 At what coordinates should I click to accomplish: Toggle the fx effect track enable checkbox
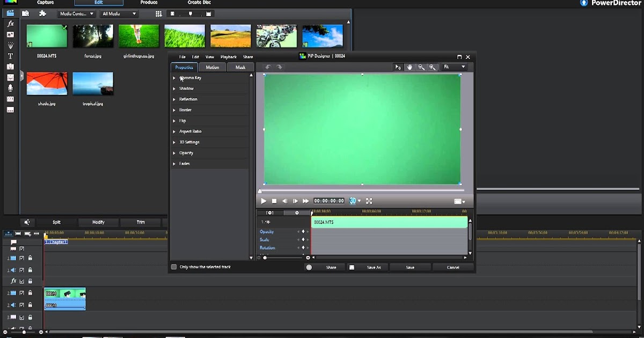22,281
